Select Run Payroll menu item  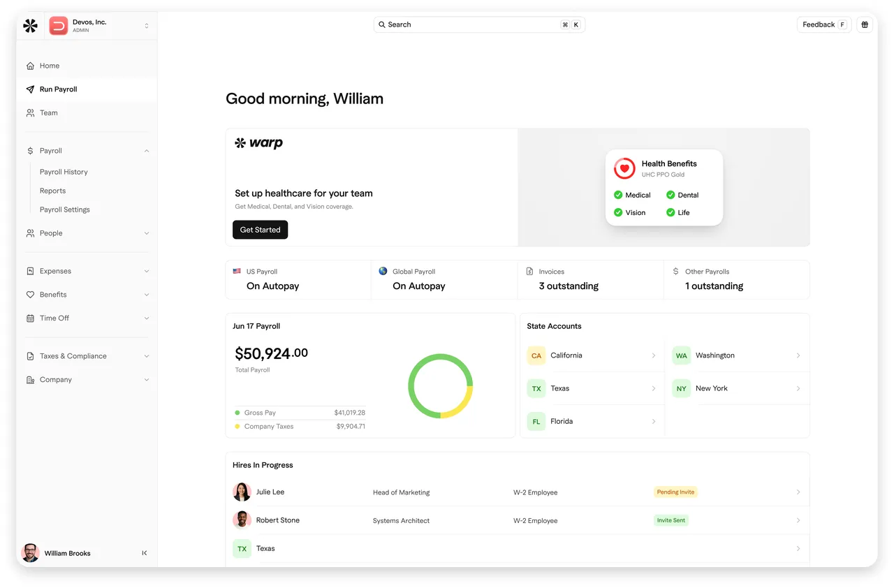(x=87, y=89)
